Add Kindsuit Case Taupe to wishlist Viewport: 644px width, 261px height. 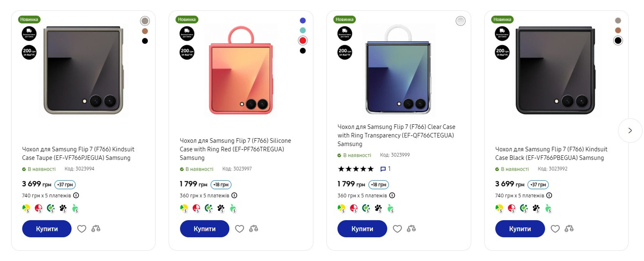tap(82, 229)
